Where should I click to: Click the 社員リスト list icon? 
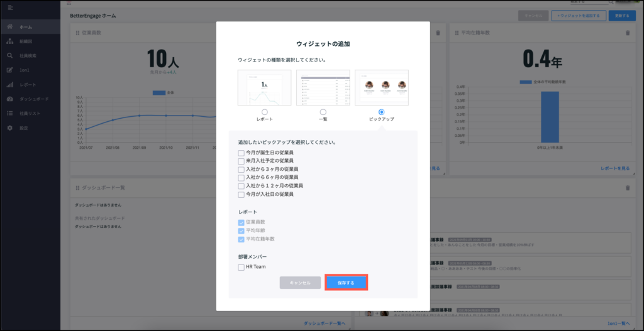[x=10, y=113]
